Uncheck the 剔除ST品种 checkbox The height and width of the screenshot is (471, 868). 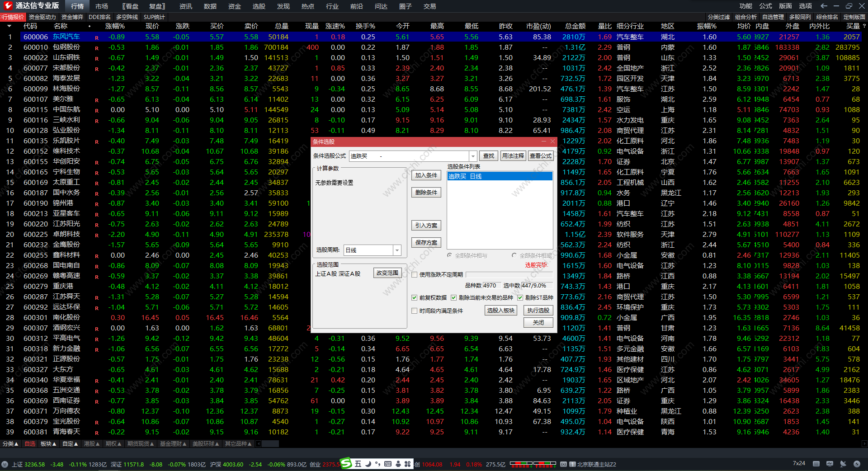pos(520,297)
